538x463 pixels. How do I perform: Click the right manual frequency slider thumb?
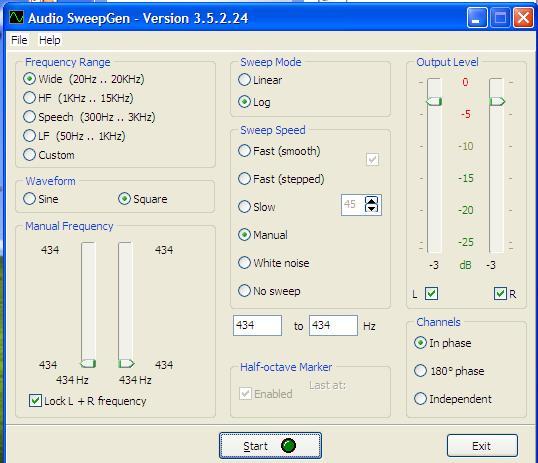(126, 363)
